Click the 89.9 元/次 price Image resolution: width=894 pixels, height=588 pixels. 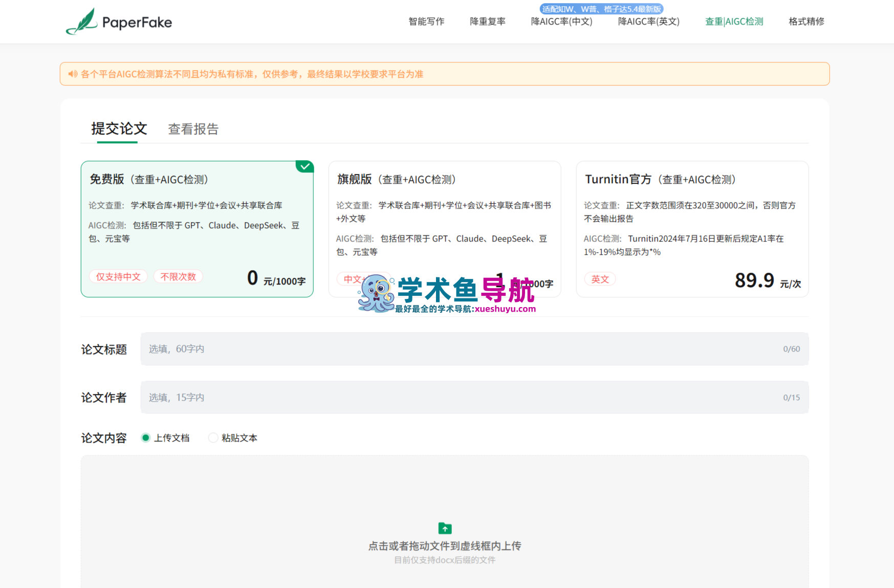768,280
